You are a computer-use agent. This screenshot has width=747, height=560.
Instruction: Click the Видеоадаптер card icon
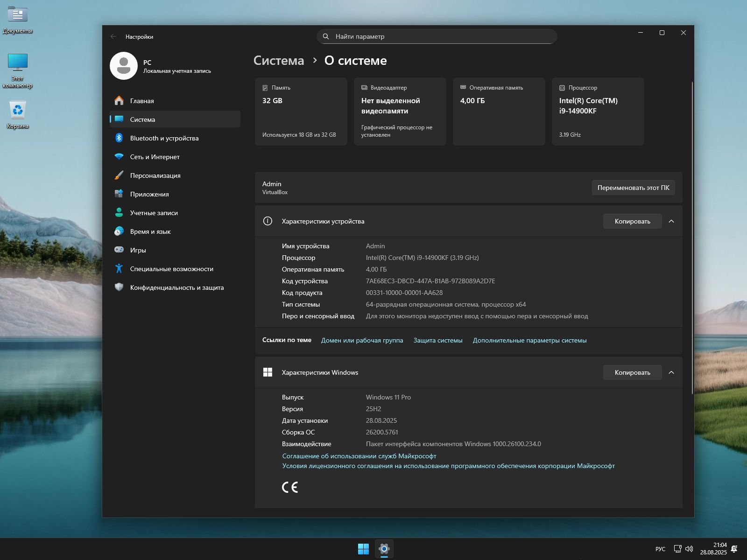(x=364, y=88)
